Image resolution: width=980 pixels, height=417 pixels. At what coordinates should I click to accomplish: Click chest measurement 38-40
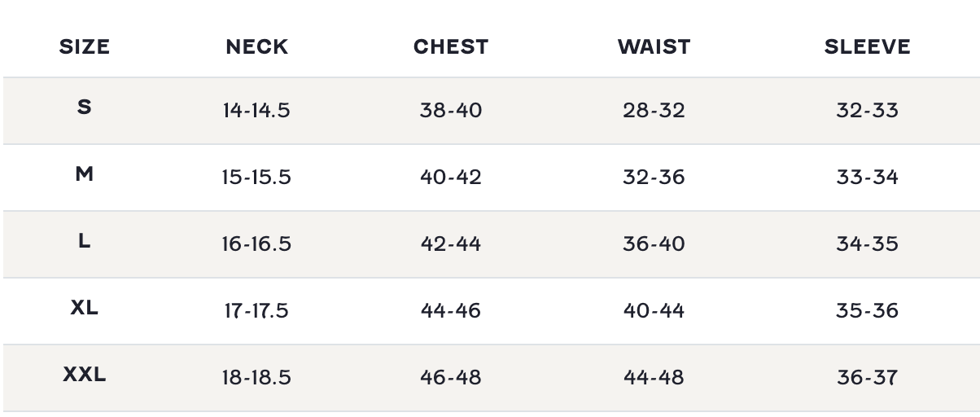tap(451, 110)
